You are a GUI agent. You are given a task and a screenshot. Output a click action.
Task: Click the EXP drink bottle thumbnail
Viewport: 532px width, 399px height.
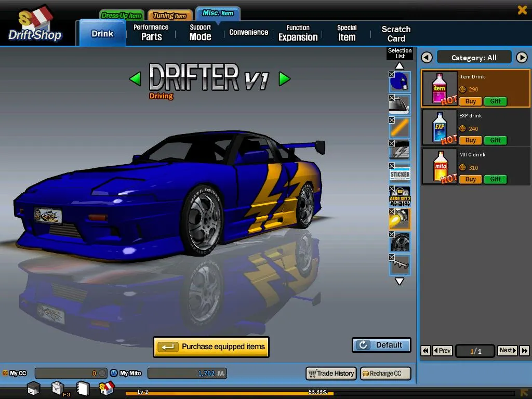coord(440,128)
